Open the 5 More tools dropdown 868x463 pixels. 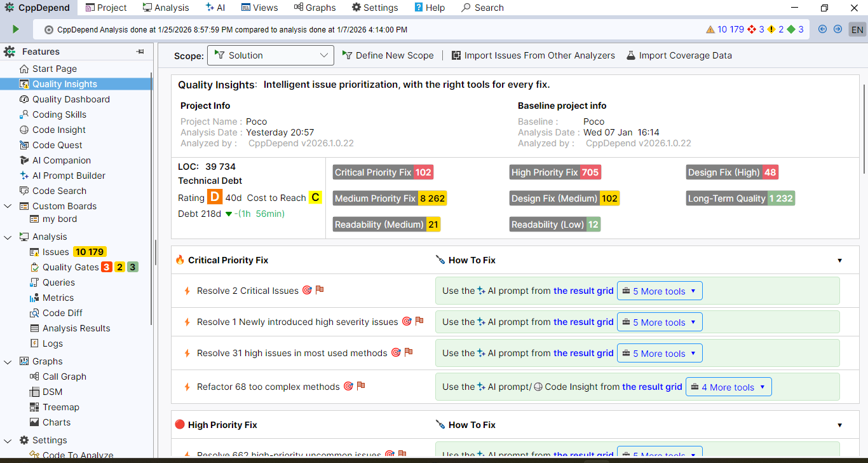[660, 291]
